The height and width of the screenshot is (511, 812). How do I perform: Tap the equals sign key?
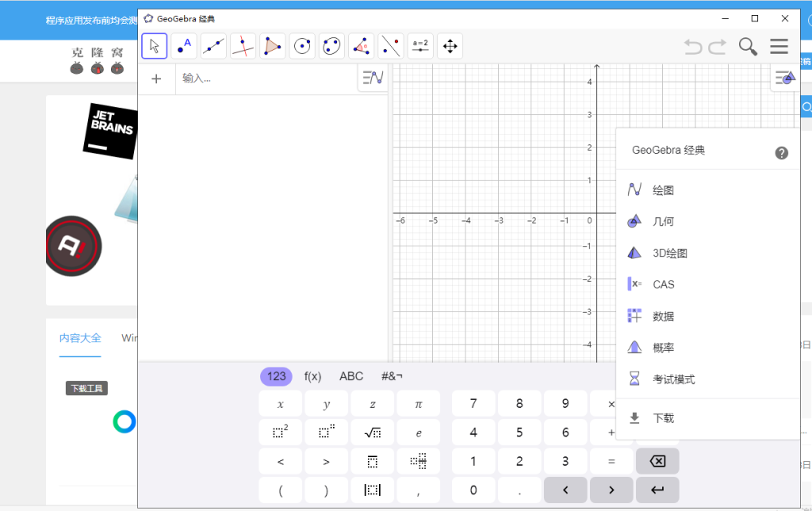611,461
